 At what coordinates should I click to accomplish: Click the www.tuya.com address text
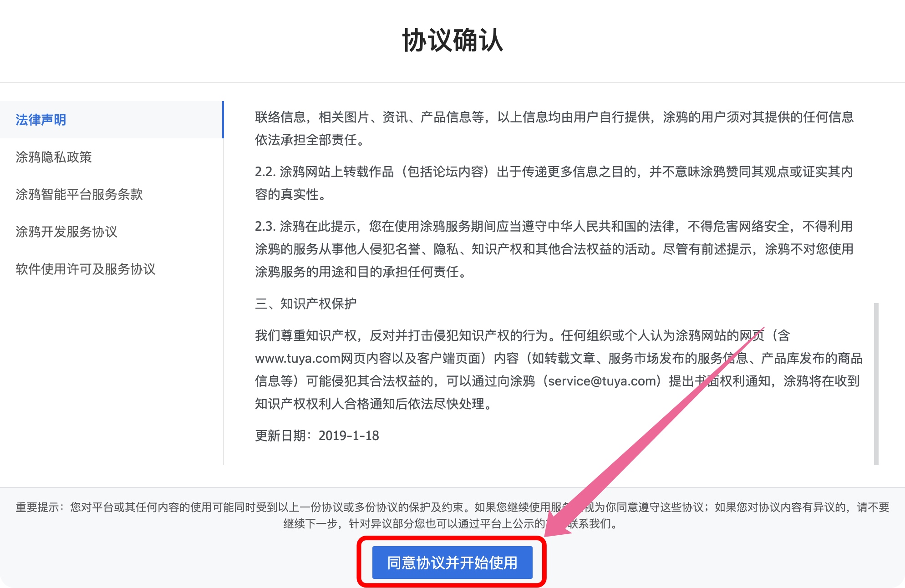[x=297, y=359]
